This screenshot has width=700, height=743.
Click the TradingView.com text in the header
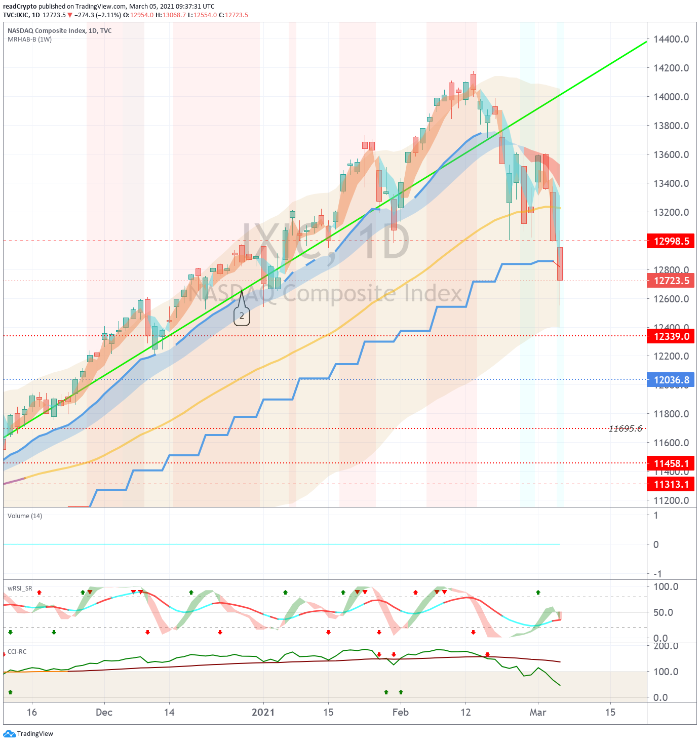pyautogui.click(x=101, y=7)
